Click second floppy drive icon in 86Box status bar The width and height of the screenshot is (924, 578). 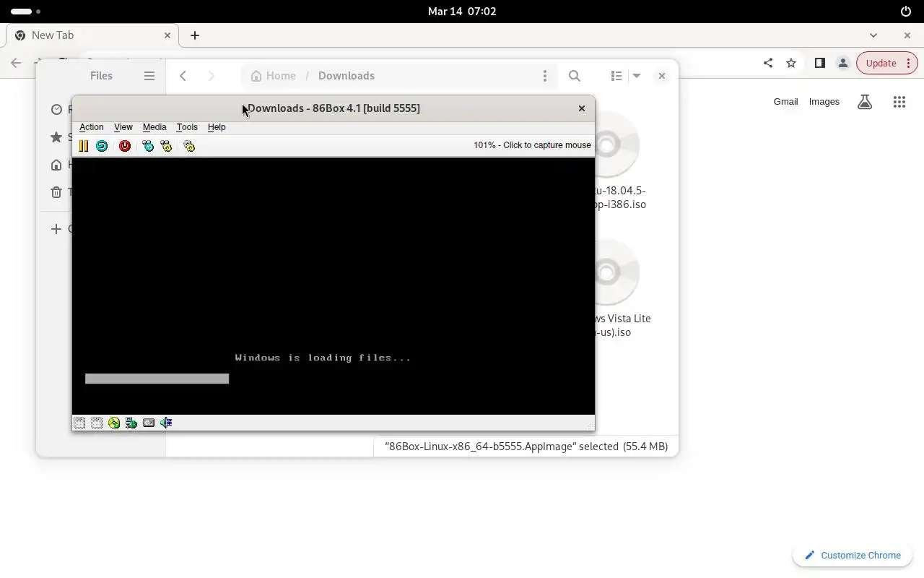point(97,423)
